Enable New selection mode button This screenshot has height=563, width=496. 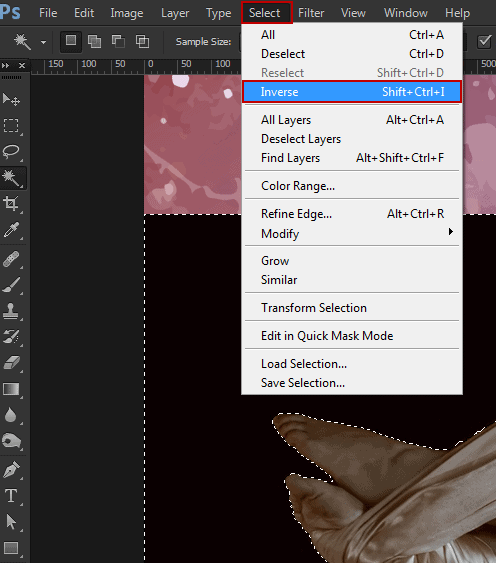[71, 41]
